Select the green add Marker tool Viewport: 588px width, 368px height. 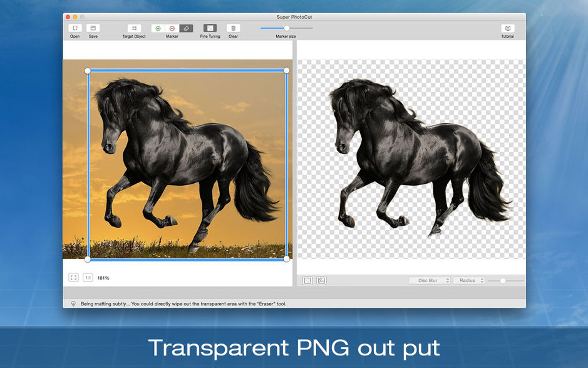[x=159, y=28]
